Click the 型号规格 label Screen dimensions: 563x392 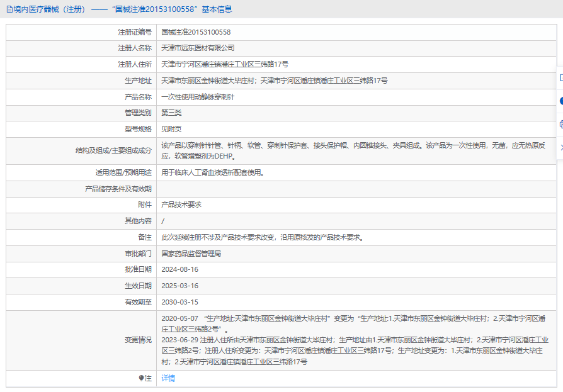click(x=139, y=129)
